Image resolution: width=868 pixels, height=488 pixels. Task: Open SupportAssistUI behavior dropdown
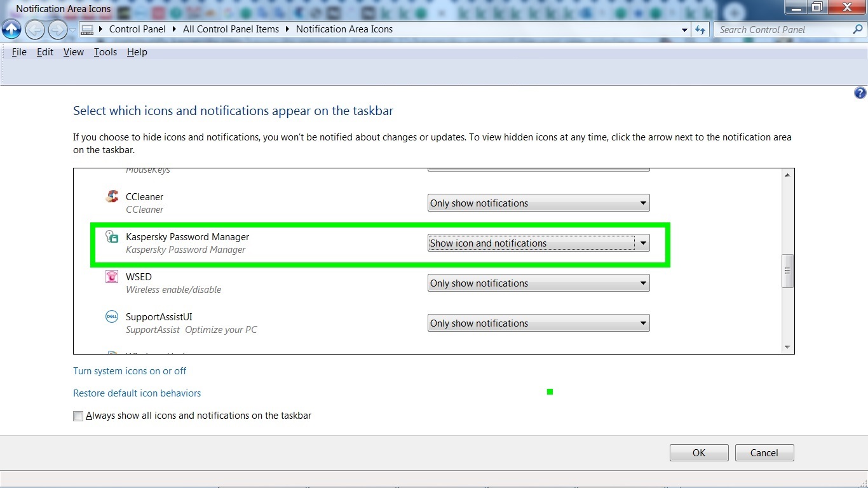tap(539, 323)
